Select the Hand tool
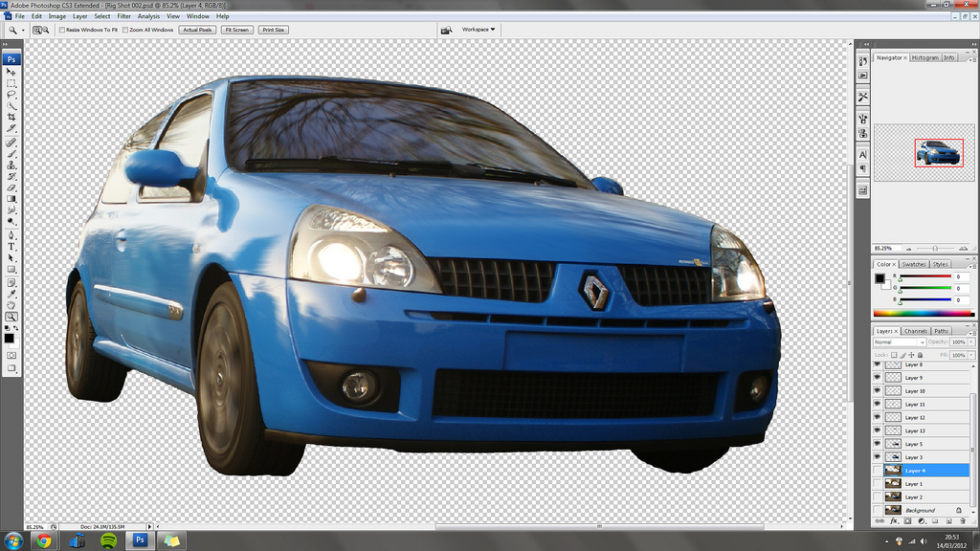 (11, 304)
